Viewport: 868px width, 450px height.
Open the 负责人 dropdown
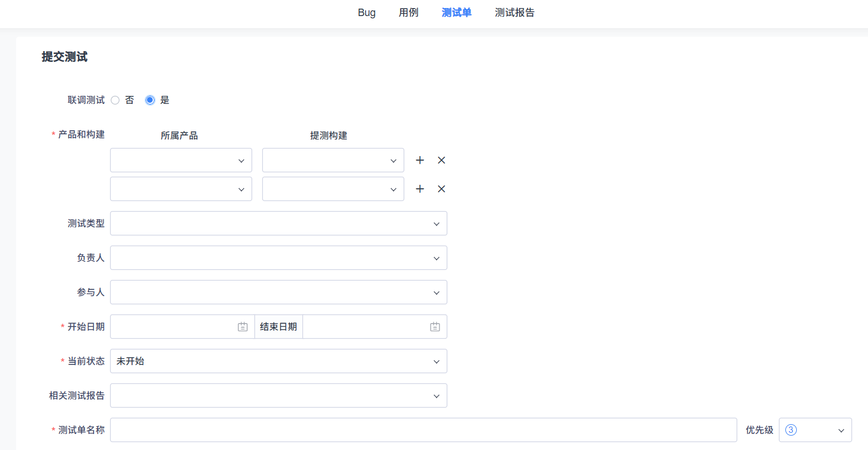(x=278, y=258)
